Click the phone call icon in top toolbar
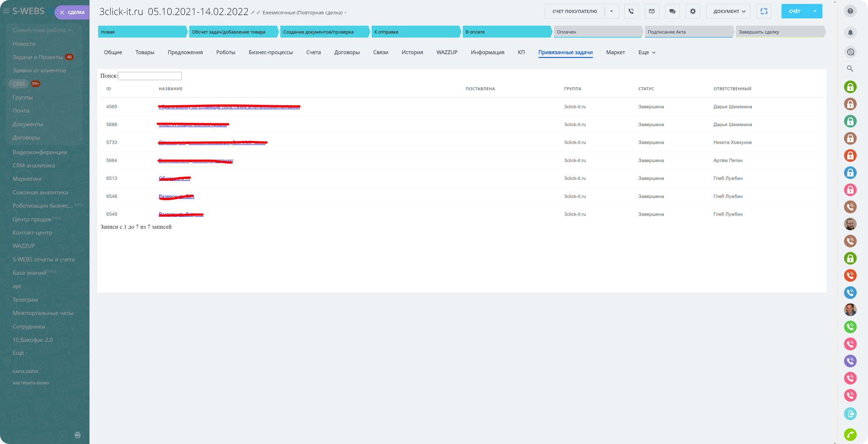Image resolution: width=868 pixels, height=444 pixels. (x=631, y=11)
